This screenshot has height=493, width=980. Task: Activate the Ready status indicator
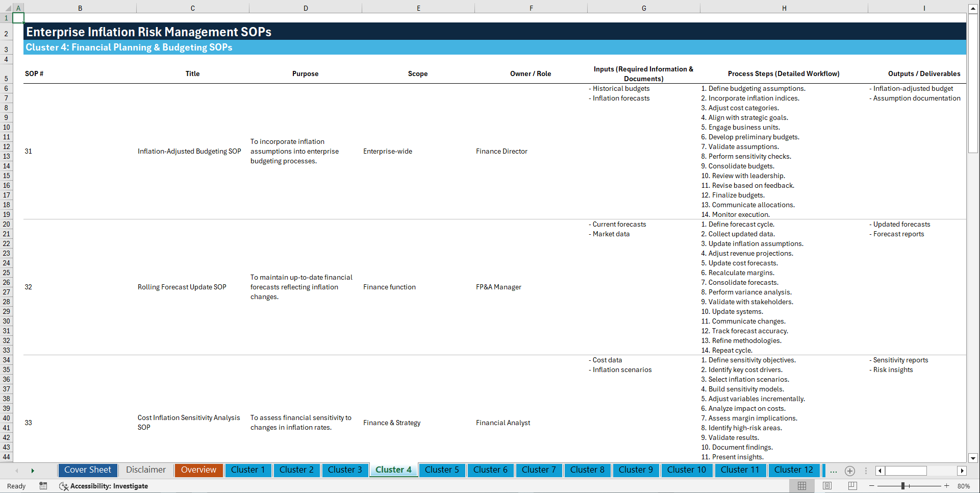point(16,486)
